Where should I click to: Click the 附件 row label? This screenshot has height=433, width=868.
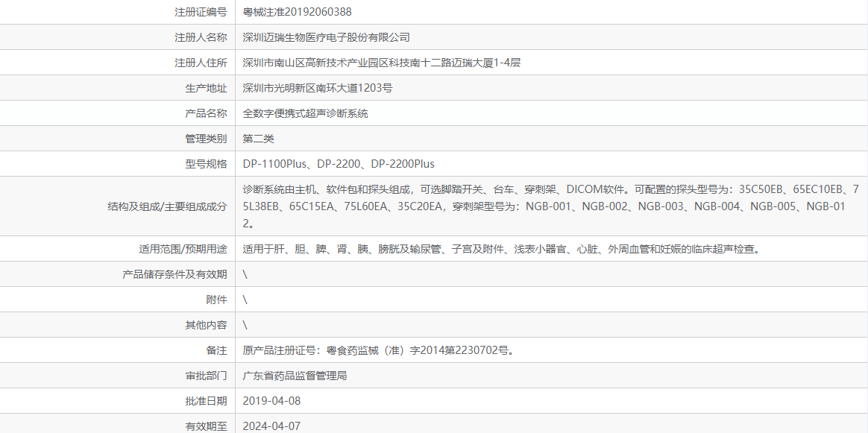pos(216,299)
